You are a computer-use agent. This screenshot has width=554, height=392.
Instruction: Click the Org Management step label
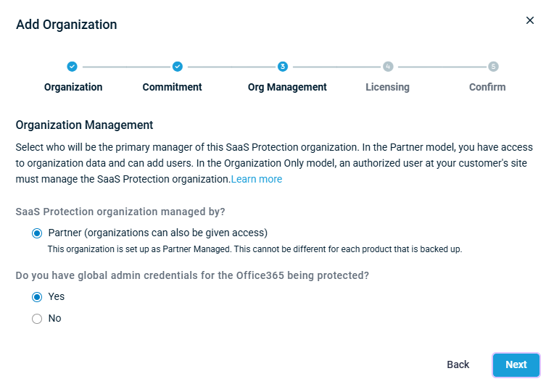click(x=287, y=87)
